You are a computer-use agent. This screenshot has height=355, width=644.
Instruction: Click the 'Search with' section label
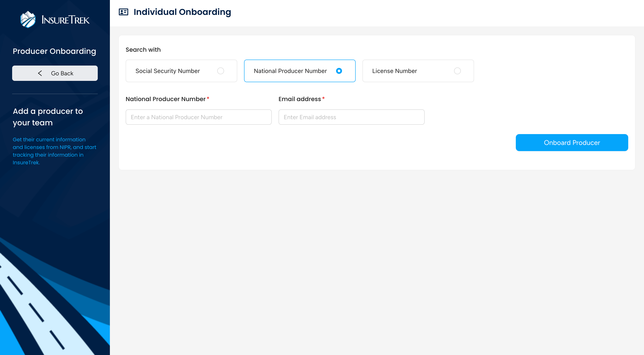(143, 50)
